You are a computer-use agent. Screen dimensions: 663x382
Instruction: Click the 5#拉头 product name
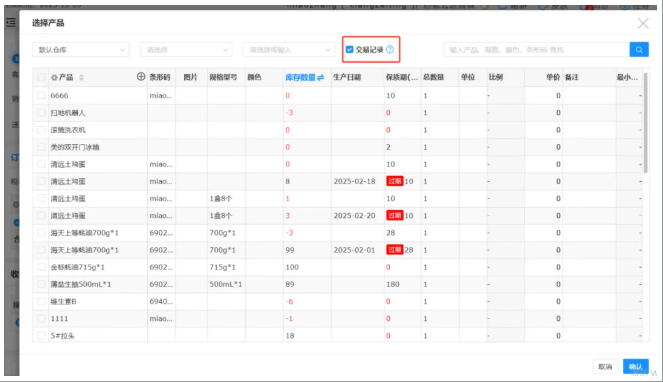63,335
